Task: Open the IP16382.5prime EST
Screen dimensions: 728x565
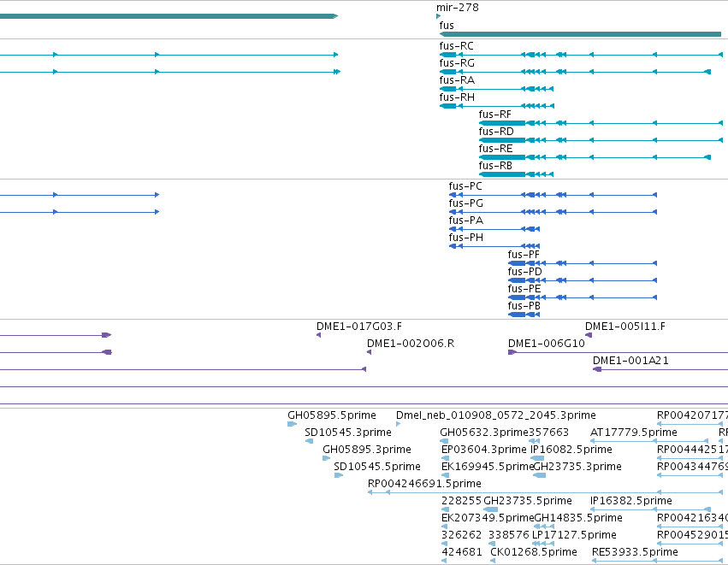Action: pyautogui.click(x=650, y=509)
